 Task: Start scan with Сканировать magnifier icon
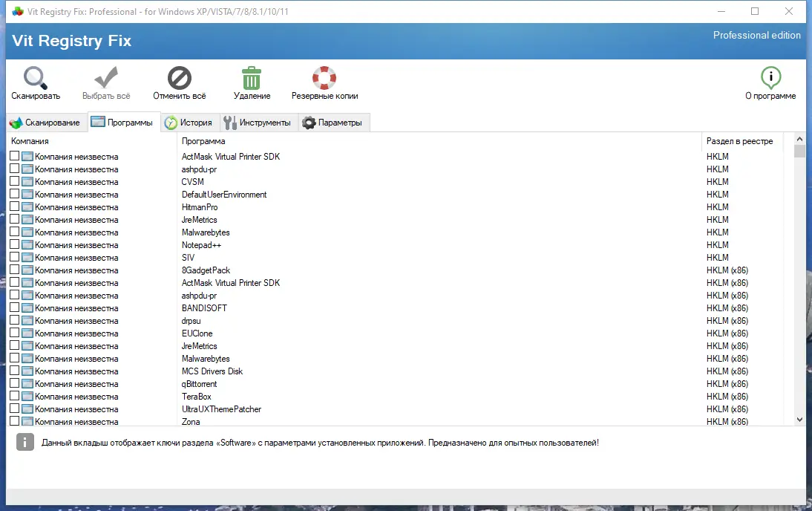coord(35,78)
